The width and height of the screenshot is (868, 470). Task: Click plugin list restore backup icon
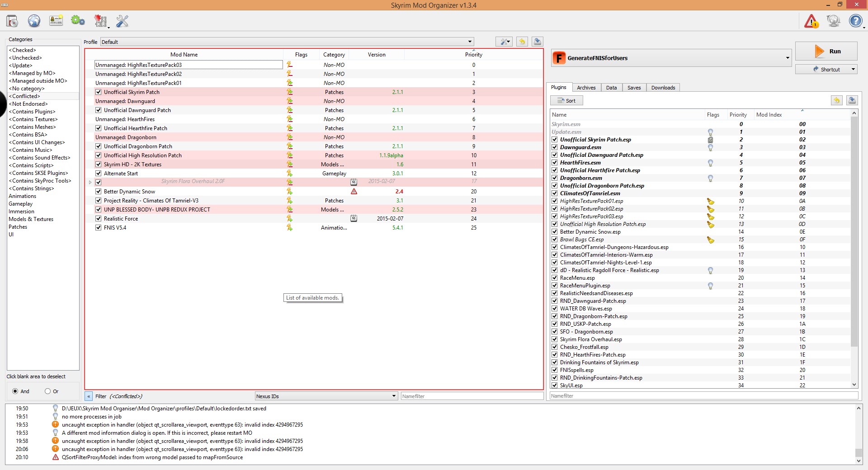[x=836, y=100]
